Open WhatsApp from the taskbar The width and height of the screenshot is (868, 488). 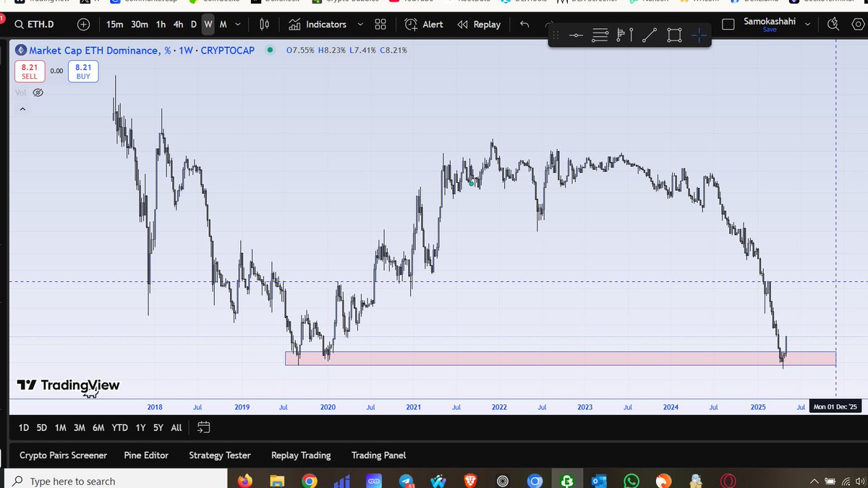pos(631,481)
